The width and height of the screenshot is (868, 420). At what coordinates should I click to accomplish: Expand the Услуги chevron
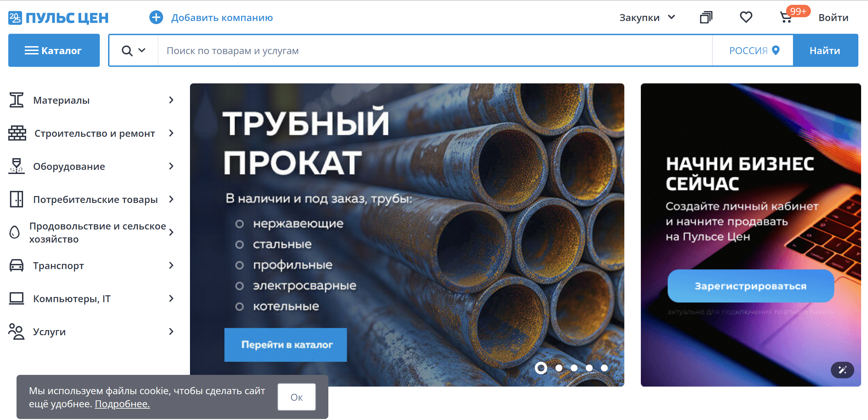point(171,331)
